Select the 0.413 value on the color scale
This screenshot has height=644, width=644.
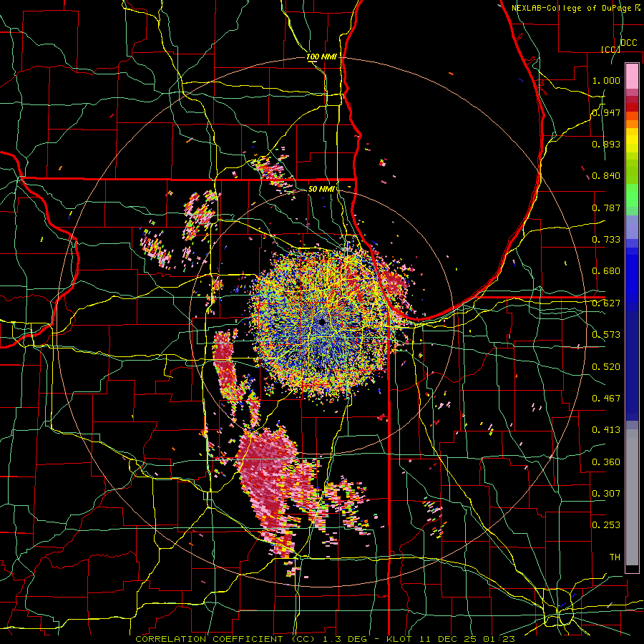click(606, 430)
